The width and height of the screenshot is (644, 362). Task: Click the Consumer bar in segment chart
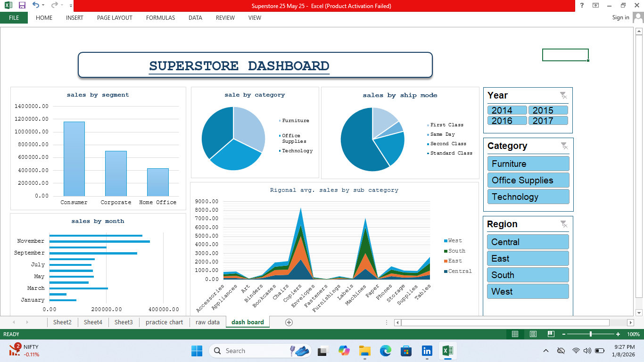click(x=74, y=159)
